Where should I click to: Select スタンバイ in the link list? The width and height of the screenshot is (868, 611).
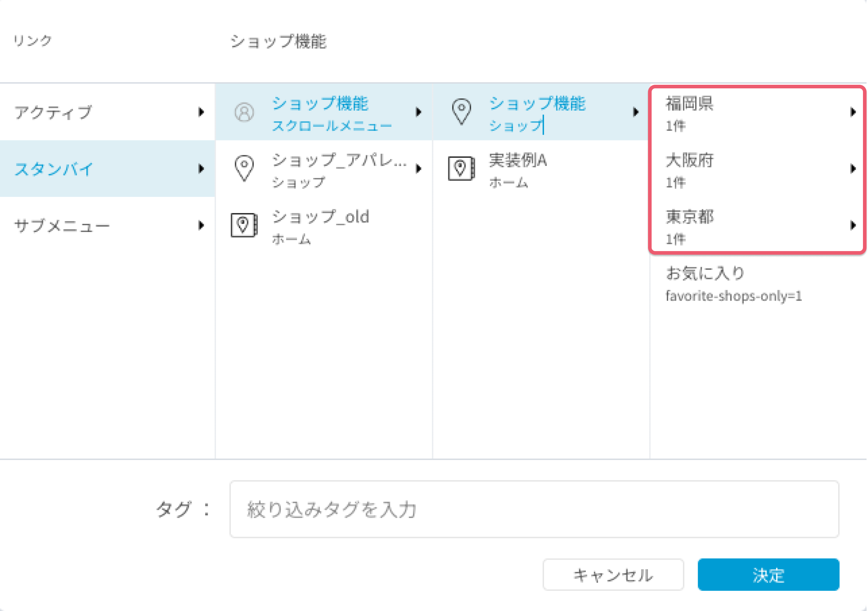(x=108, y=168)
